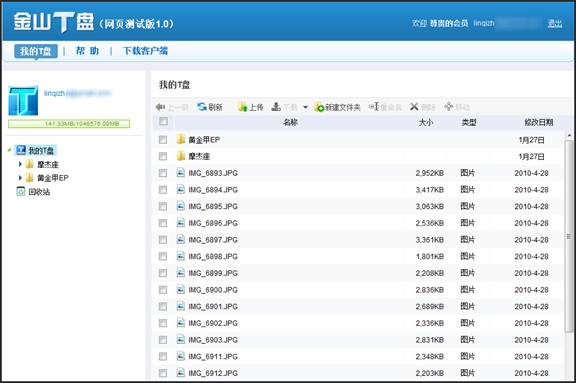Open the 黄金甲EP folder name in list
This screenshot has width=576, height=383.
(204, 140)
